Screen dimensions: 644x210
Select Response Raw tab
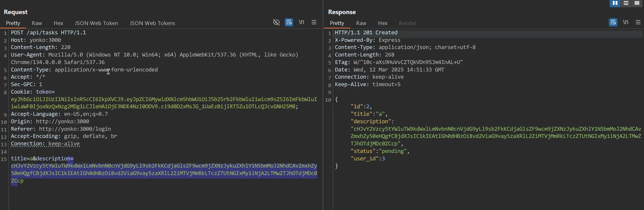(361, 23)
